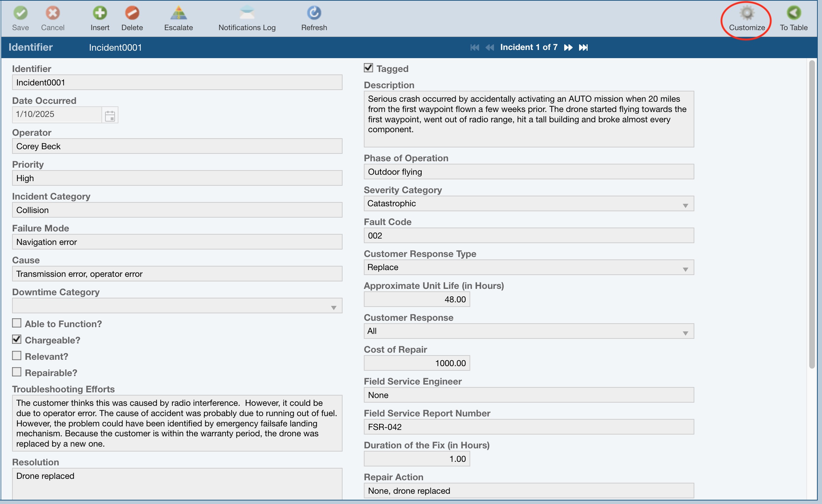Go to the next incident
This screenshot has width=822, height=504.
click(x=568, y=47)
